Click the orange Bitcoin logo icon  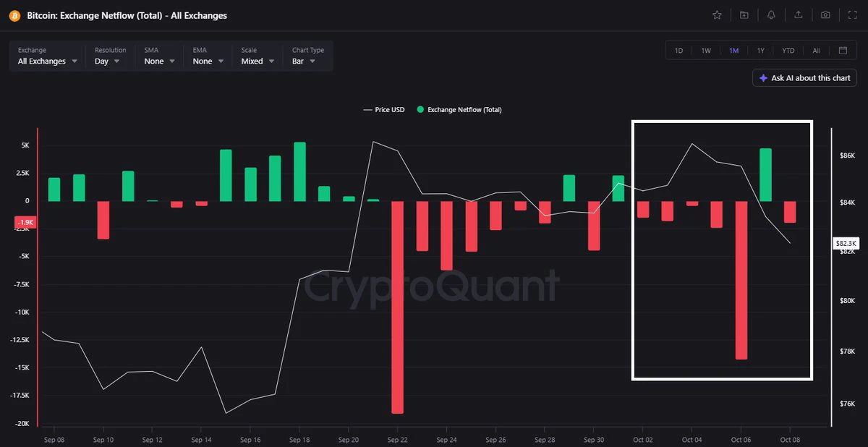coord(14,15)
